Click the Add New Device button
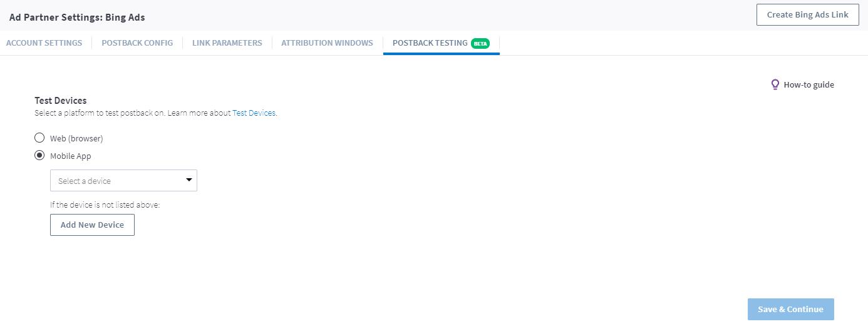This screenshot has width=868, height=329. [92, 225]
